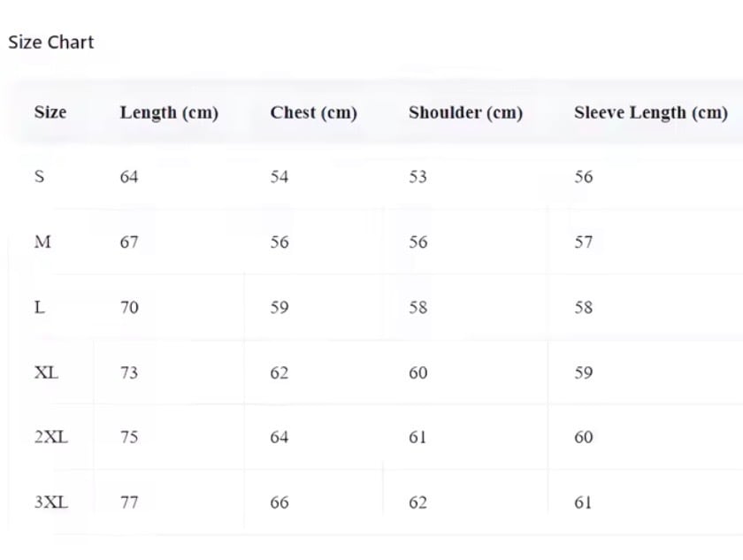Click shoulder value 53 for size S
The image size is (743, 560).
418,177
